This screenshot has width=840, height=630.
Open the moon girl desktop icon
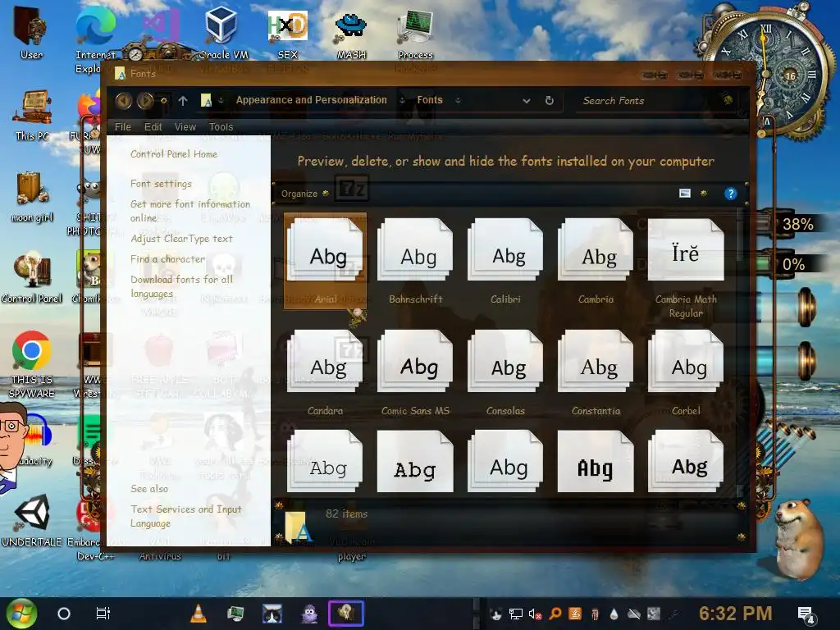click(32, 197)
